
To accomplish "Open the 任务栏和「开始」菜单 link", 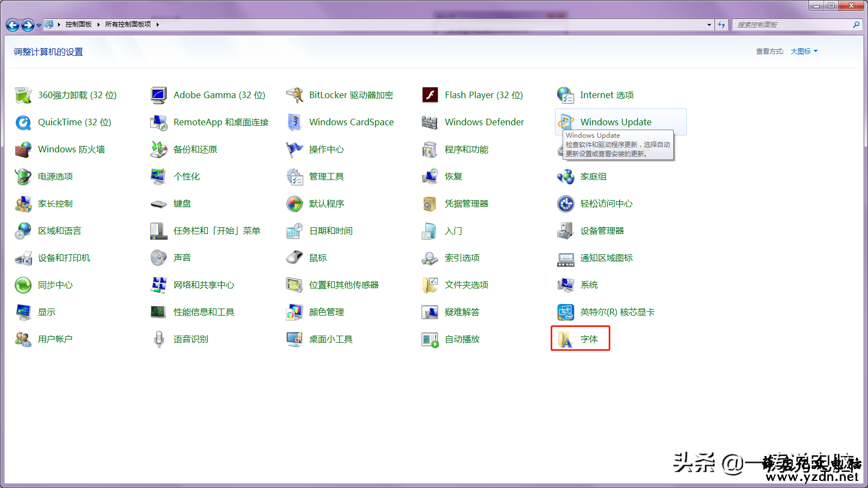I will [x=217, y=230].
